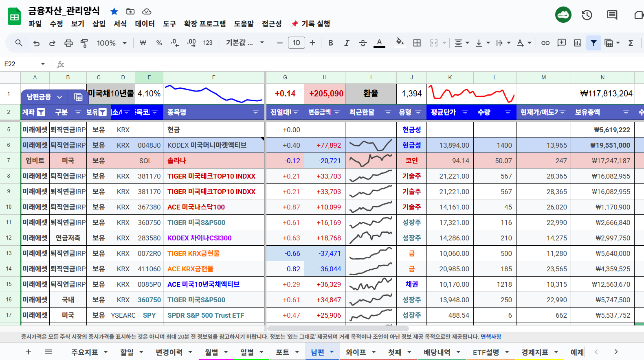644x360 pixels.
Task: Apply strikethrough formatting
Action: [363, 43]
